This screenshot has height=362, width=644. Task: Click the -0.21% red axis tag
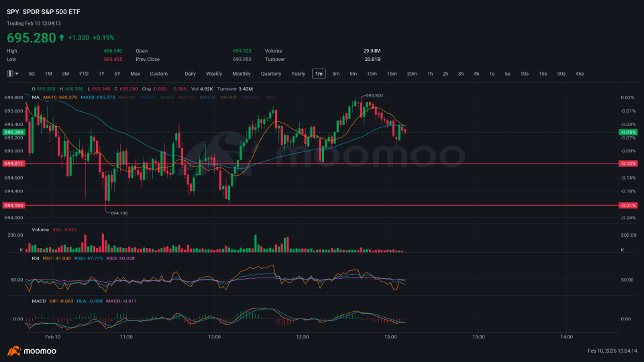pyautogui.click(x=629, y=205)
